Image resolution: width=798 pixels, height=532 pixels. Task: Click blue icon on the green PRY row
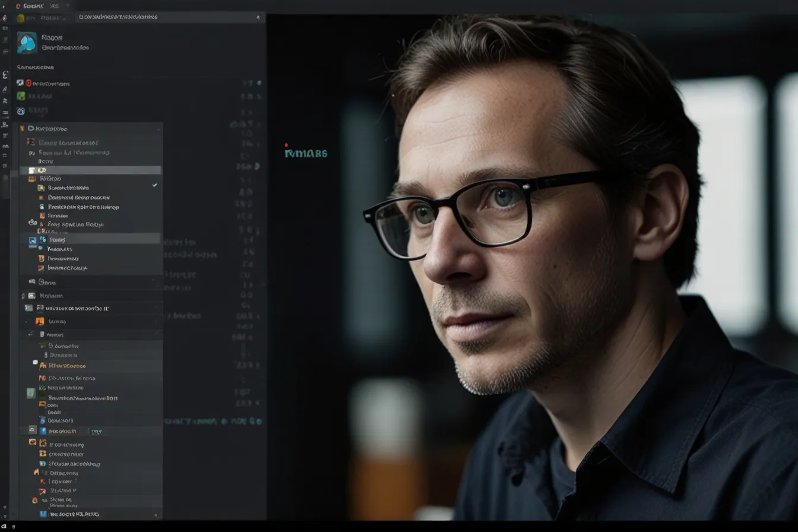[43, 431]
